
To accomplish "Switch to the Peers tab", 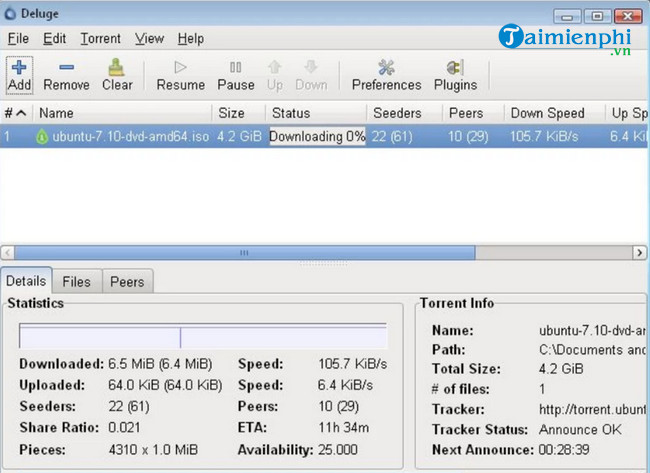I will point(126,282).
